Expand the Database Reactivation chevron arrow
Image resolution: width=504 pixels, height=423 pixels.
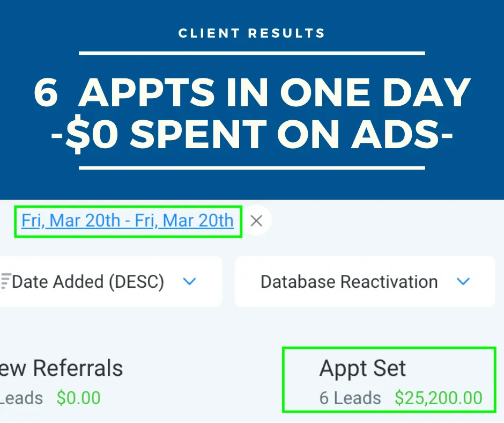tap(463, 281)
